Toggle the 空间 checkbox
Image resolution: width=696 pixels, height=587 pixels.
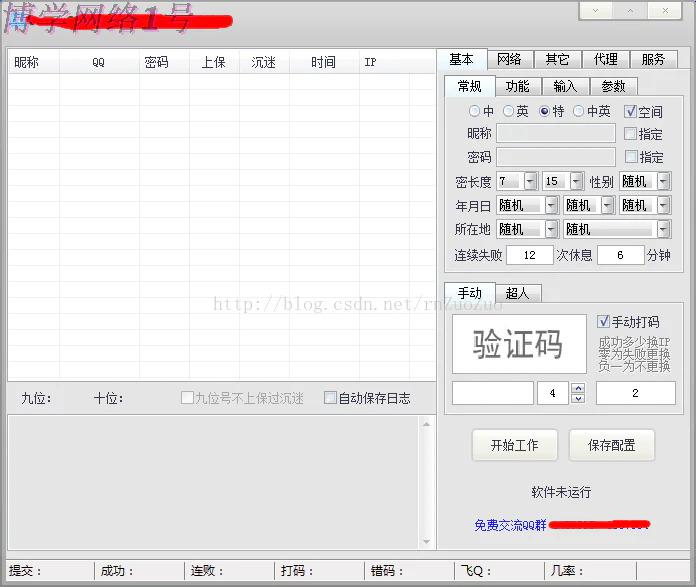click(x=631, y=111)
